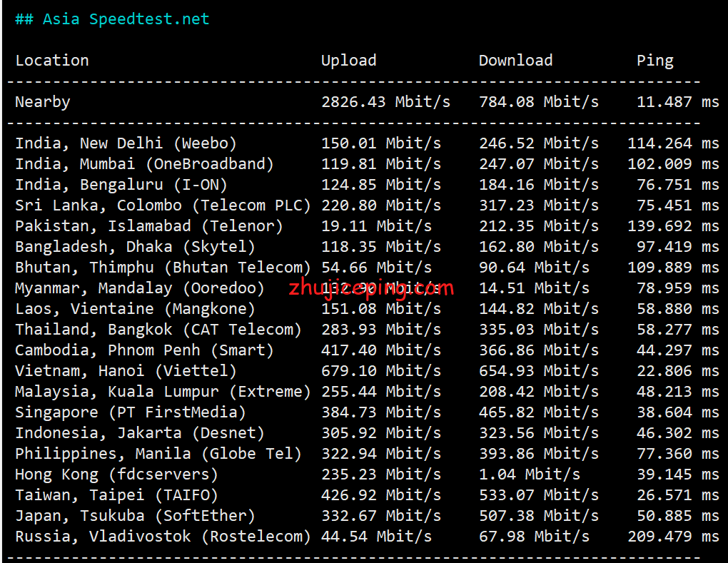Image resolution: width=728 pixels, height=563 pixels.
Task: Select the 'Download' column header
Action: coord(516,61)
